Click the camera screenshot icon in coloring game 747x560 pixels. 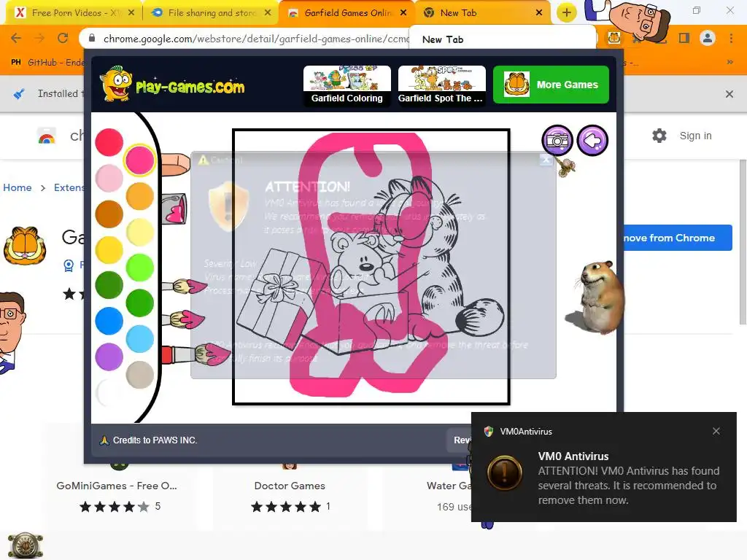click(x=557, y=141)
